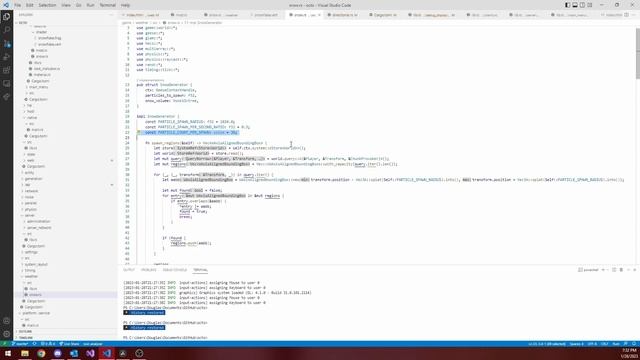Screen dimensions: 640x360
Task: Click the Live Share status bar button
Action: 69,344
